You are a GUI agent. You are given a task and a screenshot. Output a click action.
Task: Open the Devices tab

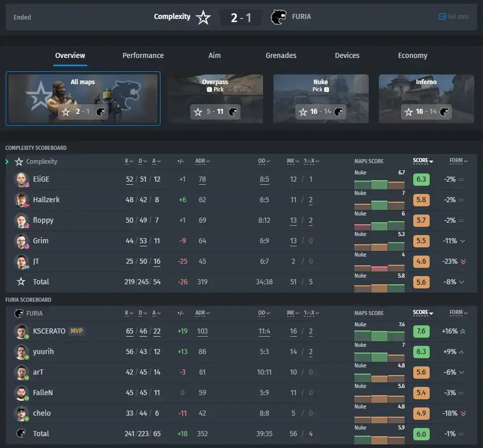click(x=347, y=55)
